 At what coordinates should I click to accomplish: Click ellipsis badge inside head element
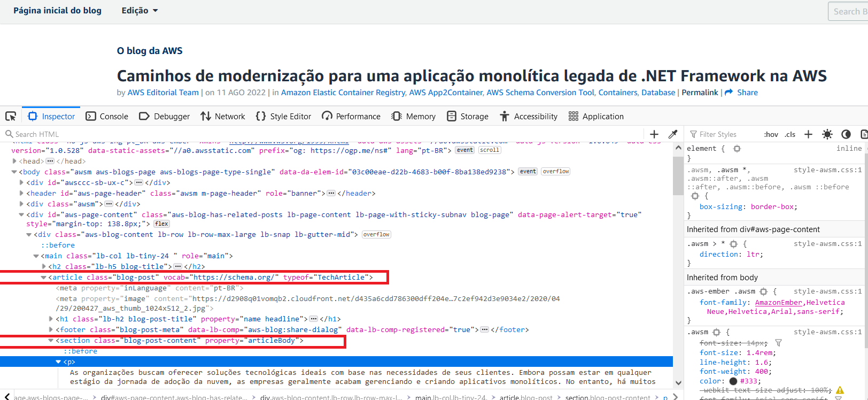tap(50, 161)
